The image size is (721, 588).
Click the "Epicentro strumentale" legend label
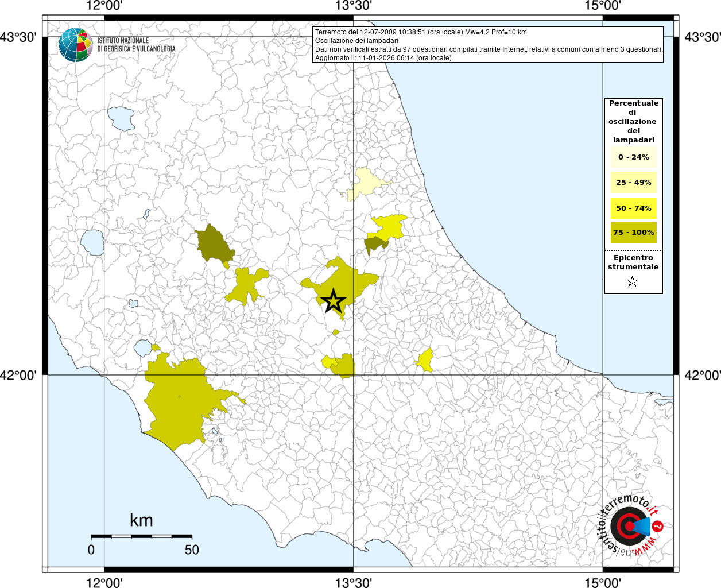click(633, 262)
